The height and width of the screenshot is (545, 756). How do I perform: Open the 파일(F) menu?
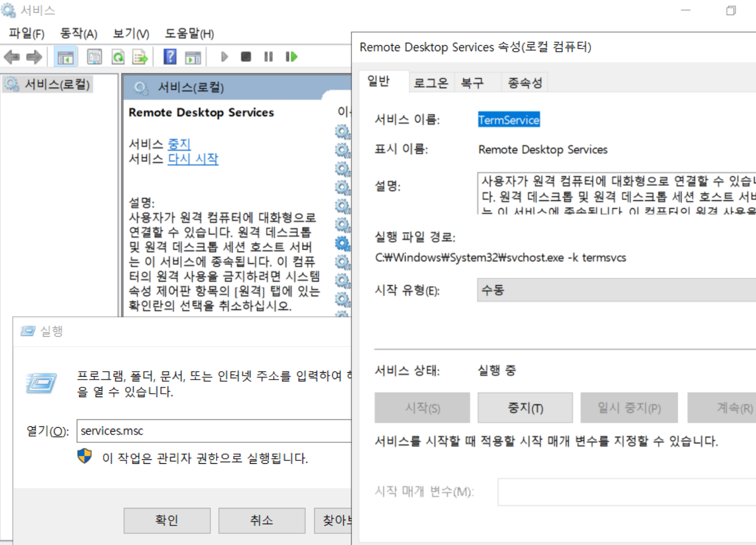pyautogui.click(x=26, y=34)
